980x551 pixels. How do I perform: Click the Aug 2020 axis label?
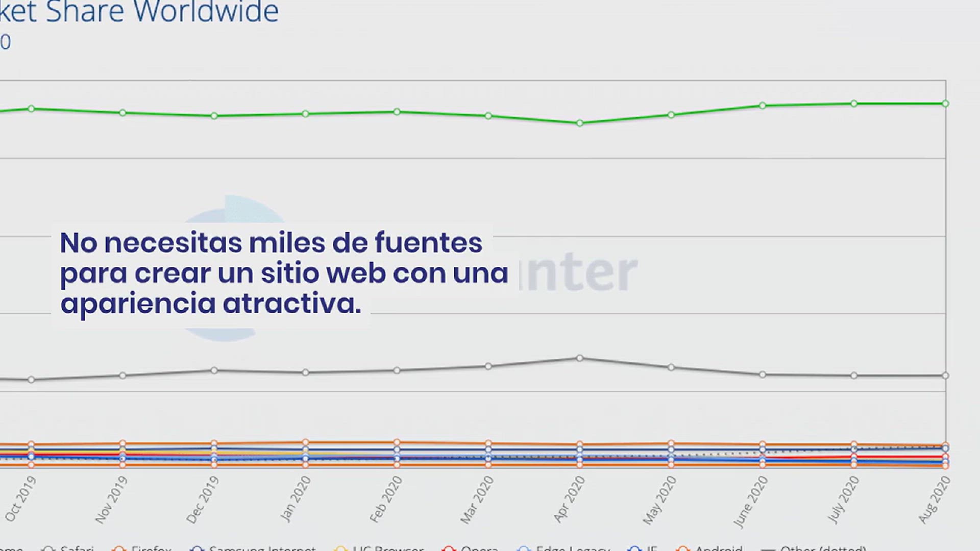coord(934,499)
